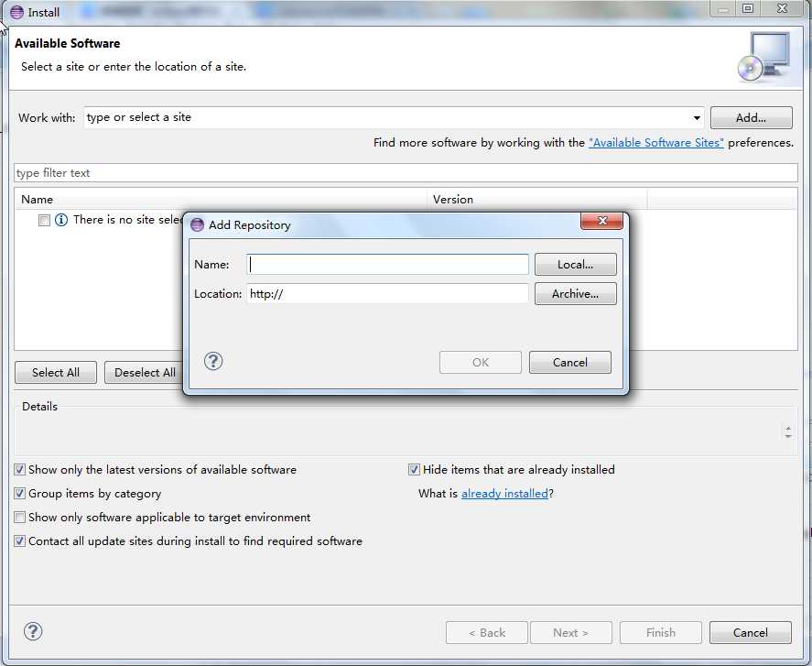The image size is (812, 666).
Task: Cancel the Install wizard
Action: 750,632
